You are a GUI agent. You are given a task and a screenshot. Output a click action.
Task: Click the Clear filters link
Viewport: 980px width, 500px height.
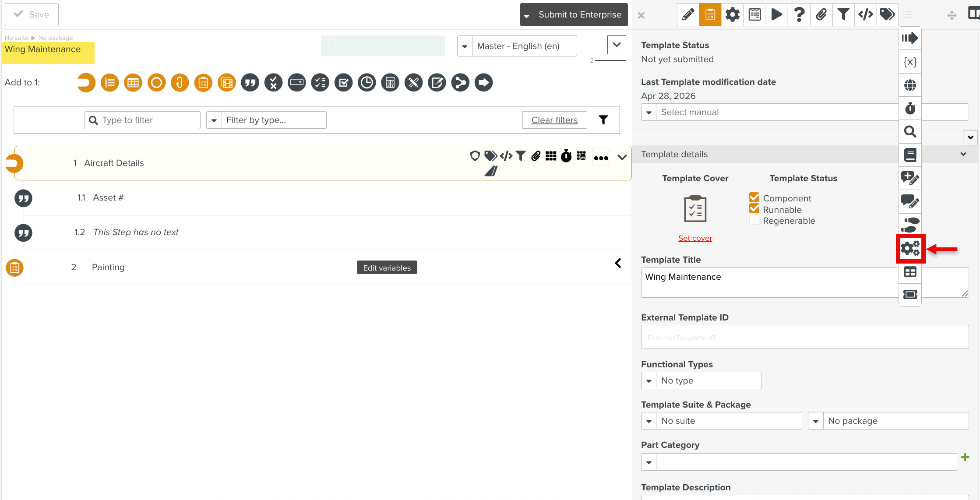pyautogui.click(x=554, y=120)
